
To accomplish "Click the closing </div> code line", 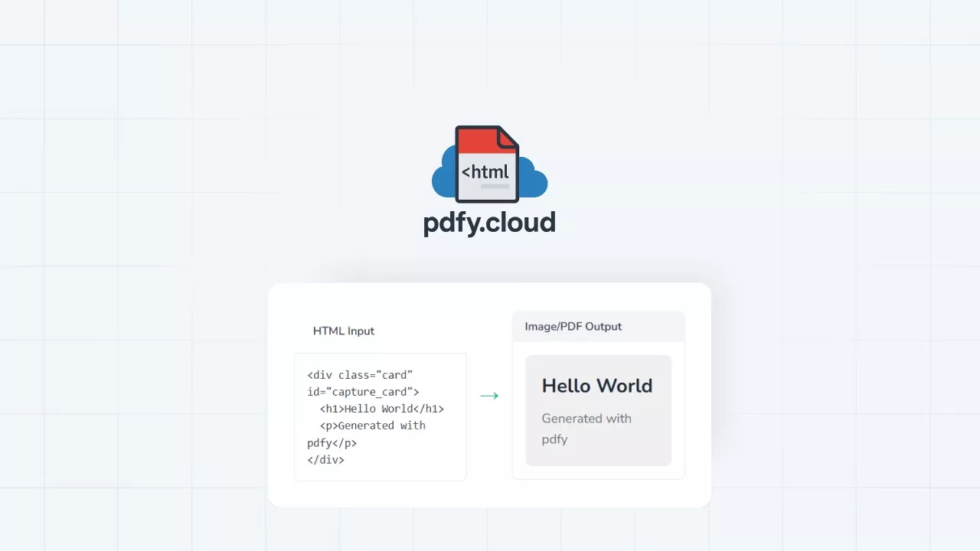I will point(325,460).
